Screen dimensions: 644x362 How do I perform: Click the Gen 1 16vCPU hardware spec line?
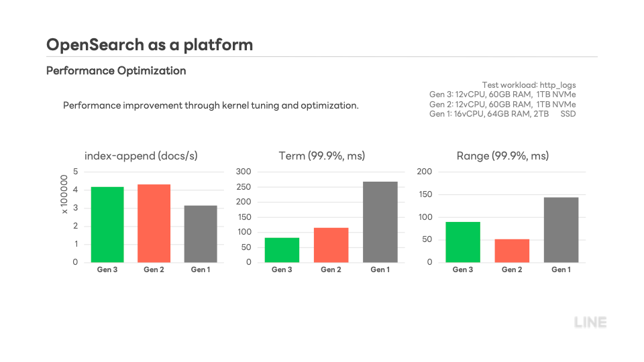pos(502,114)
